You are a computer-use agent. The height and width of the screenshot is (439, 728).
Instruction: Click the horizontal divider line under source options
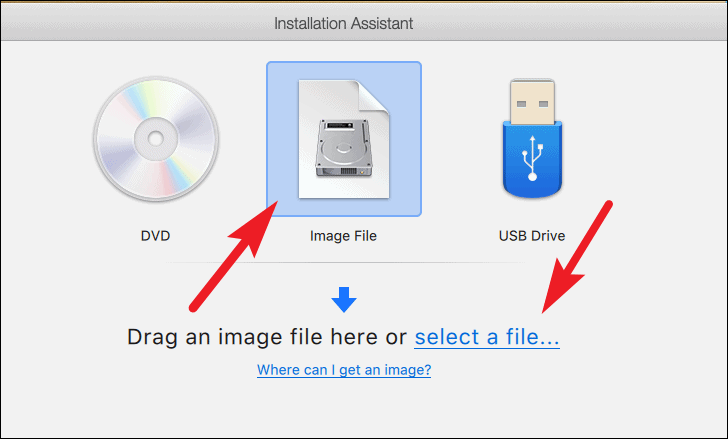pyautogui.click(x=346, y=263)
